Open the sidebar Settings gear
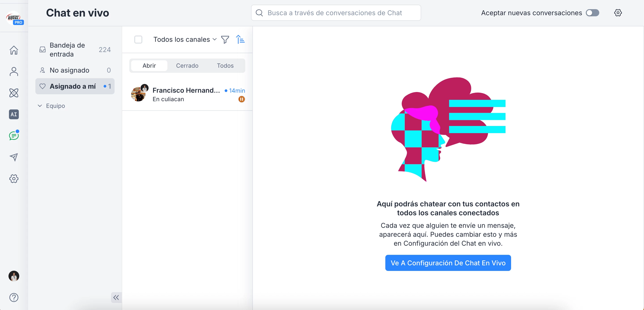The width and height of the screenshot is (644, 310). click(x=14, y=178)
